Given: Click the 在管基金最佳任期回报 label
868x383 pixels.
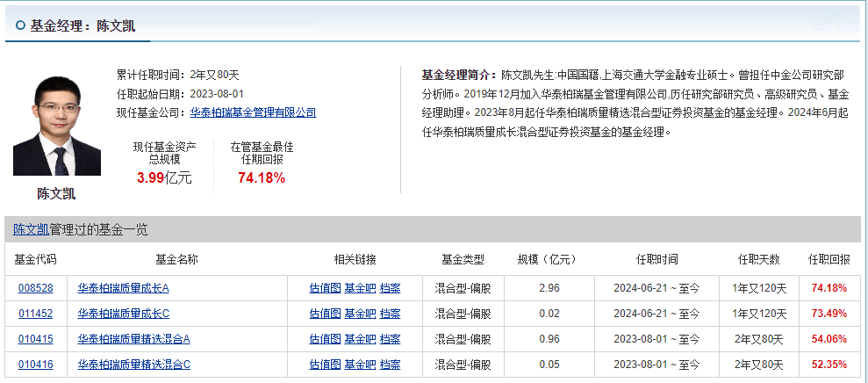Looking at the screenshot, I should coord(262,154).
